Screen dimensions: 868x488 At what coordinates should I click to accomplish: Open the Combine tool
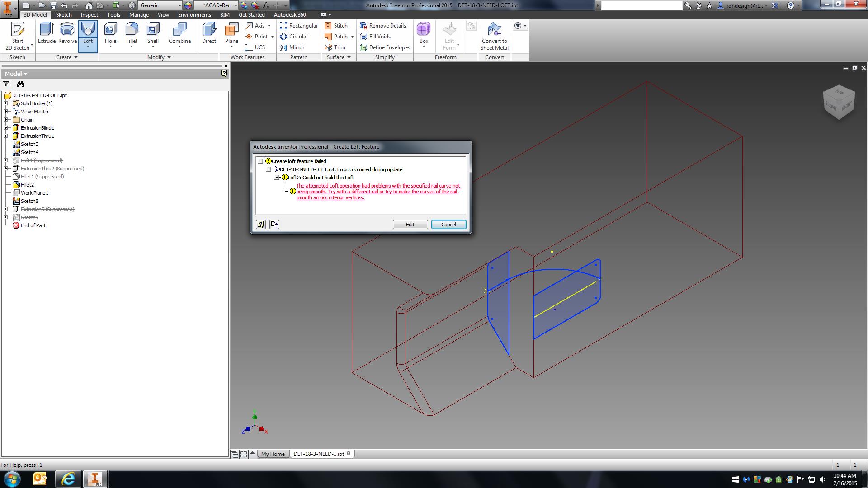(x=180, y=33)
